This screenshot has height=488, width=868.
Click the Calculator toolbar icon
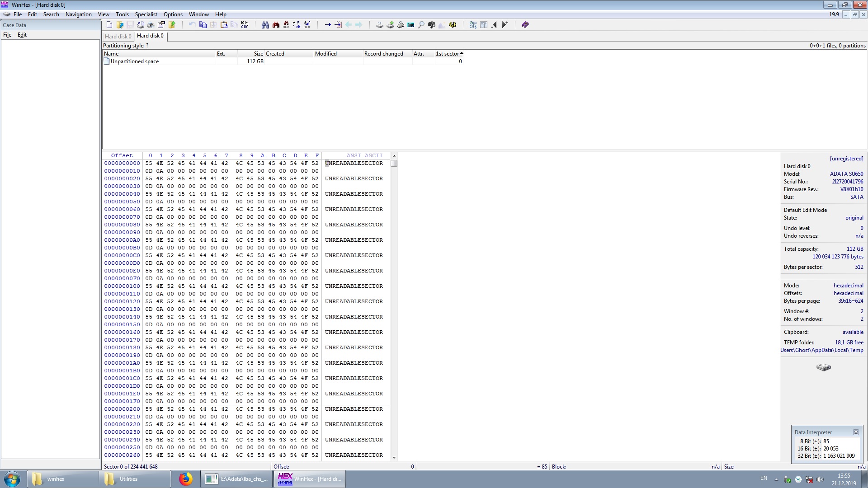coord(411,25)
